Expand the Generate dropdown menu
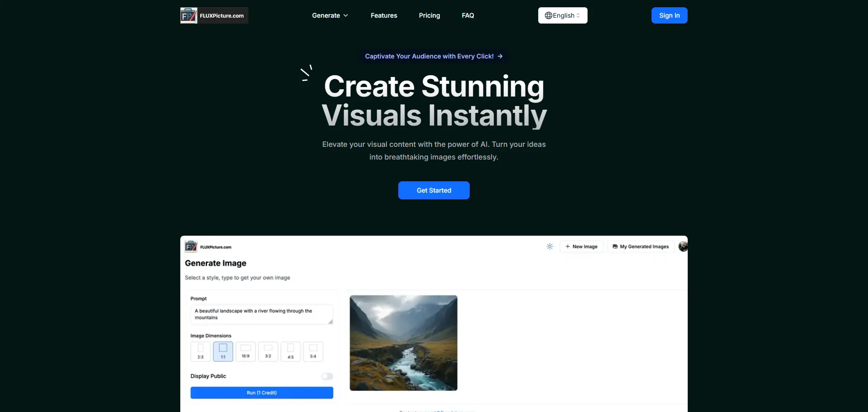Screen dimensions: 868x412 tap(330, 15)
